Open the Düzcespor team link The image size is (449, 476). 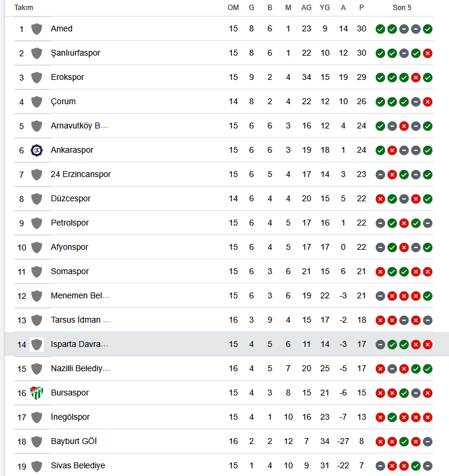[x=70, y=198]
